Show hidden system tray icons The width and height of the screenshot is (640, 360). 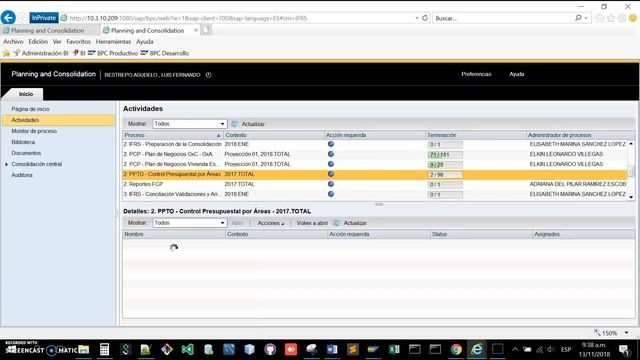tap(515, 349)
